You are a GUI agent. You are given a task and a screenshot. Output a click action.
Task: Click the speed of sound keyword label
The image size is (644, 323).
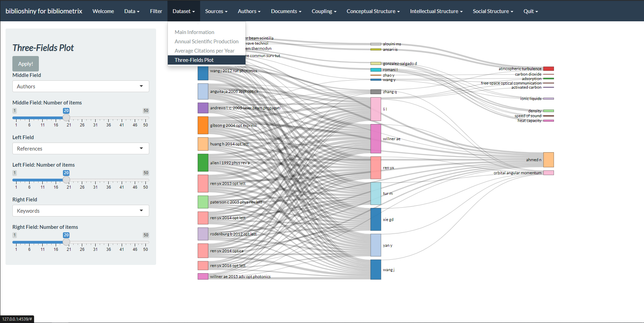tap(528, 116)
